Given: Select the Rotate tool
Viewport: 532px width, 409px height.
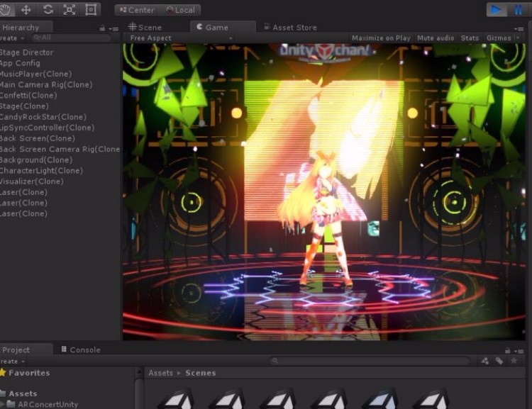Looking at the screenshot, I should point(48,9).
